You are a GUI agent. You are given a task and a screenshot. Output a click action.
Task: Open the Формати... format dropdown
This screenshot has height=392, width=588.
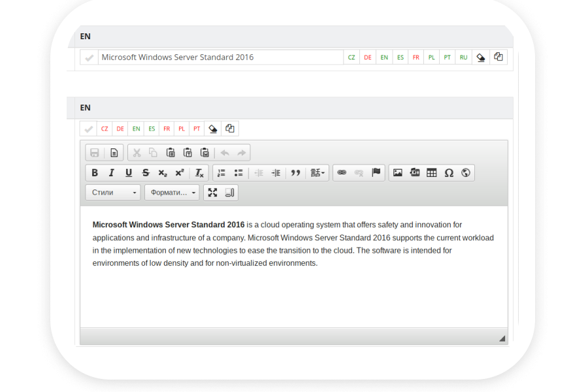coord(172,193)
